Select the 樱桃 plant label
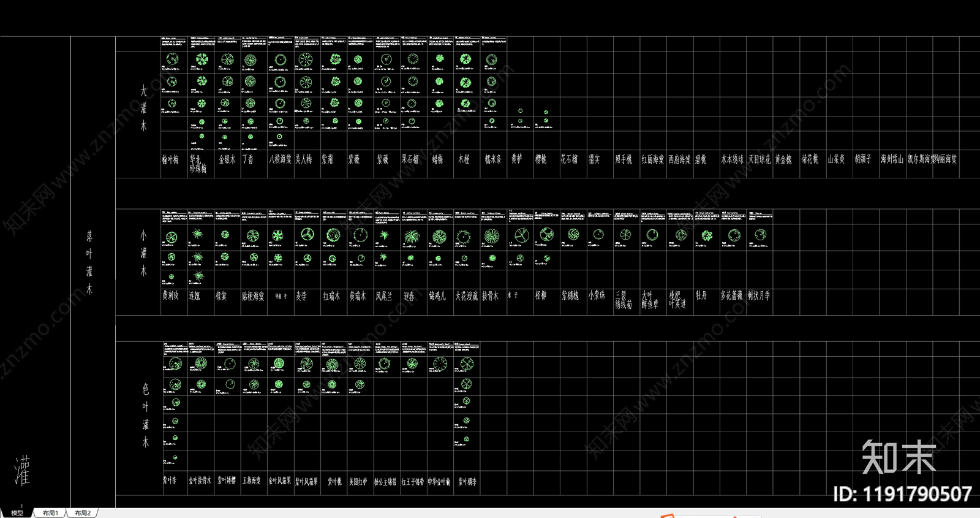Viewport: 980px width, 518px height. tap(541, 159)
